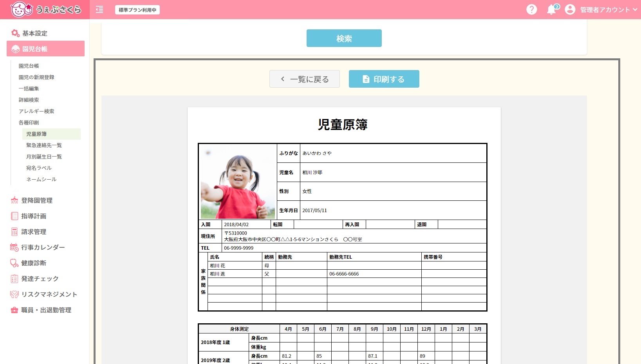
Task: Click the 行事カレンダー calendar icon
Action: click(14, 247)
